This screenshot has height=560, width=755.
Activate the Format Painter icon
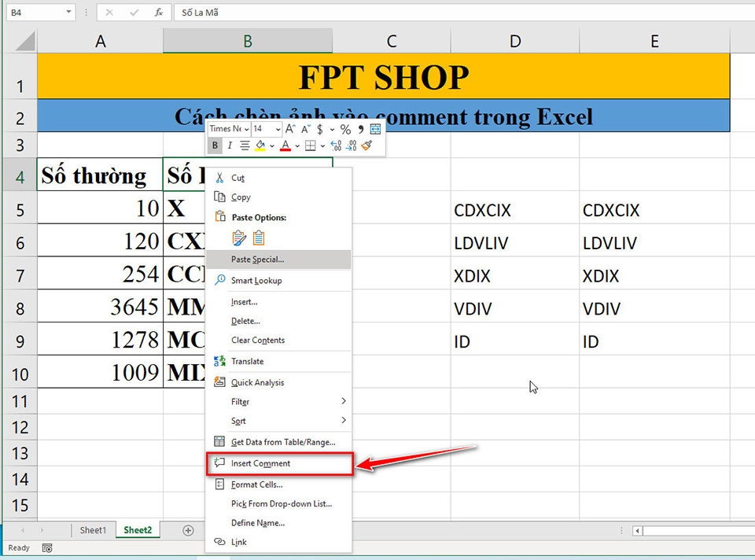coord(366,146)
